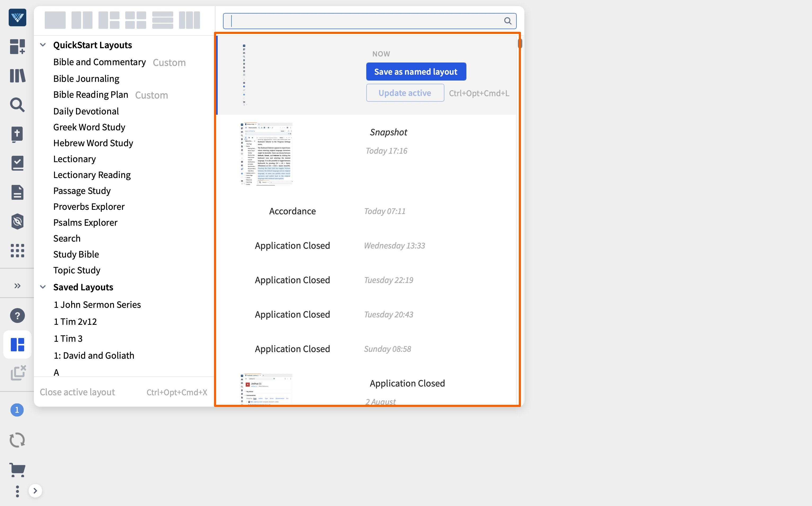Choose the stacked rows layout template
This screenshot has width=812, height=506.
pyautogui.click(x=163, y=20)
